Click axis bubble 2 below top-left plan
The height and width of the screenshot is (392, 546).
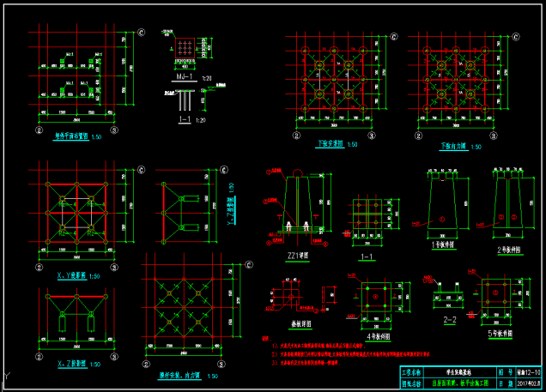click(39, 131)
